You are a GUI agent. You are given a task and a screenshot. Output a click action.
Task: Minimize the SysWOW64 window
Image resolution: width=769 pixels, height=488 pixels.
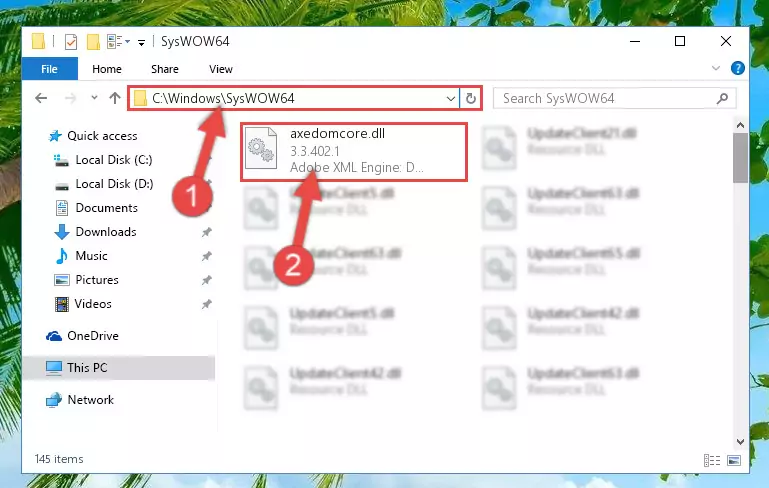pos(635,42)
